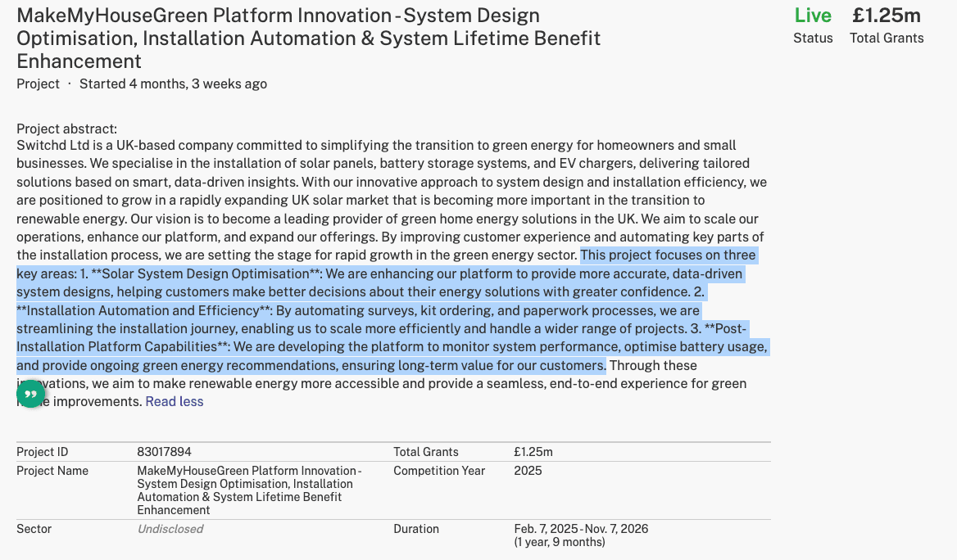The height and width of the screenshot is (560, 957).
Task: Click the Competition Year label
Action: click(x=439, y=471)
